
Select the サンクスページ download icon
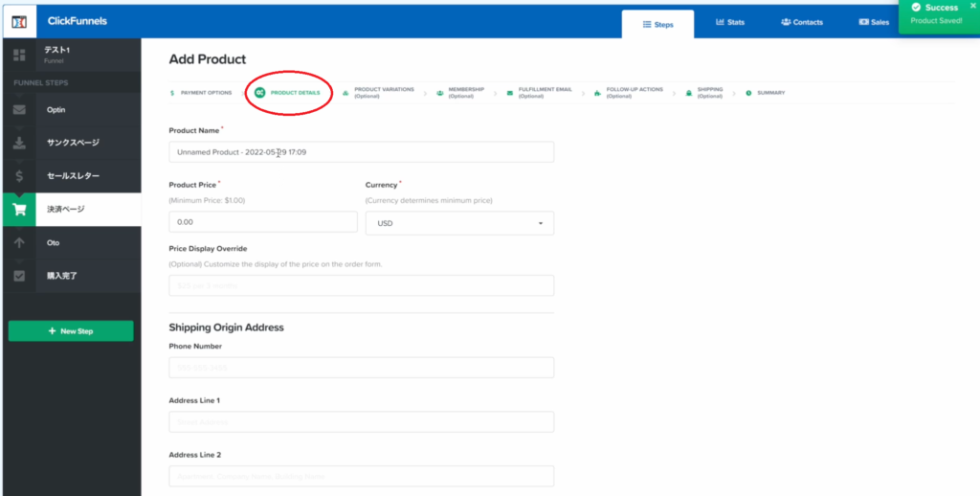(x=19, y=144)
